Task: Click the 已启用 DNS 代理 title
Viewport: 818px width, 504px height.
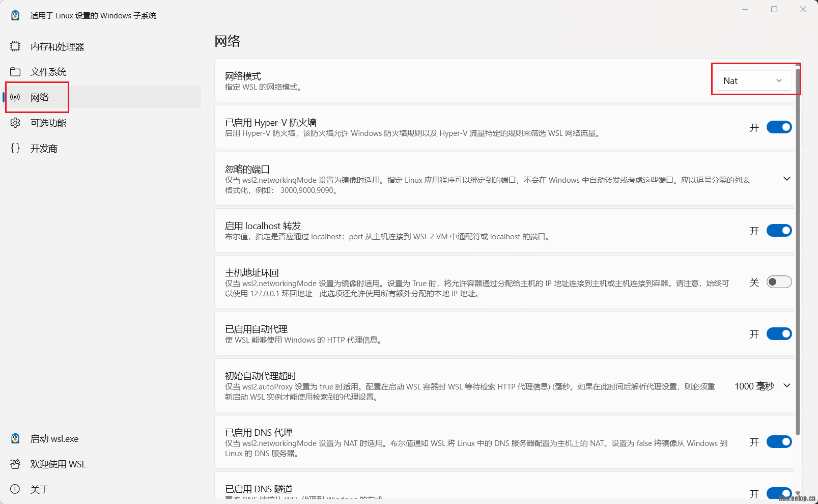Action: click(x=259, y=432)
